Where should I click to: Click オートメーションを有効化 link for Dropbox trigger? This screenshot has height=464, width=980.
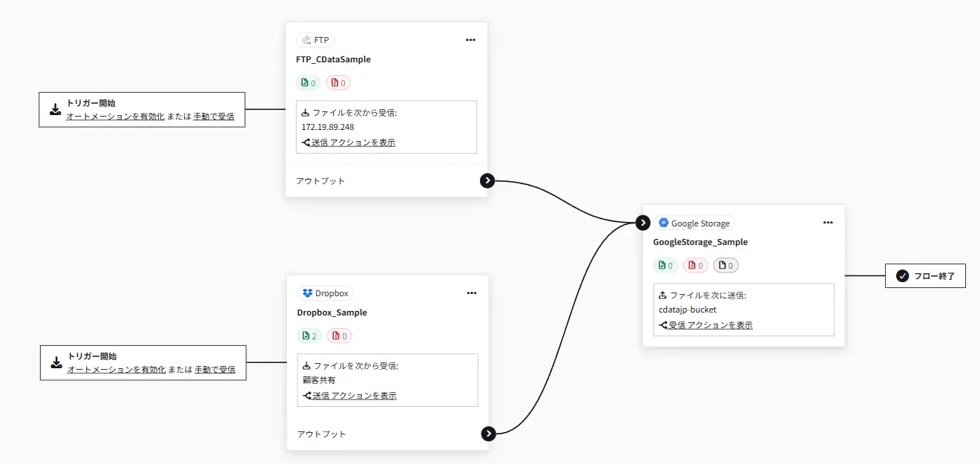[x=116, y=369]
